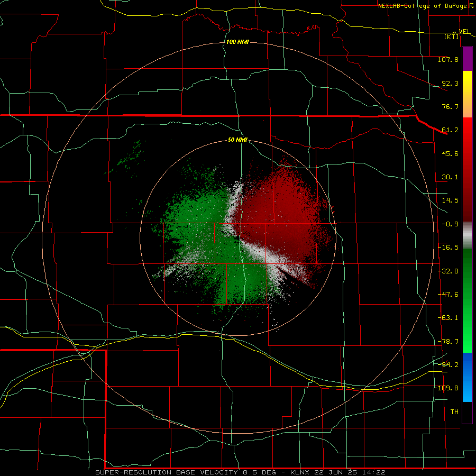Click the purple segment of the color bar
This screenshot has width=476, height=476.
467,59
